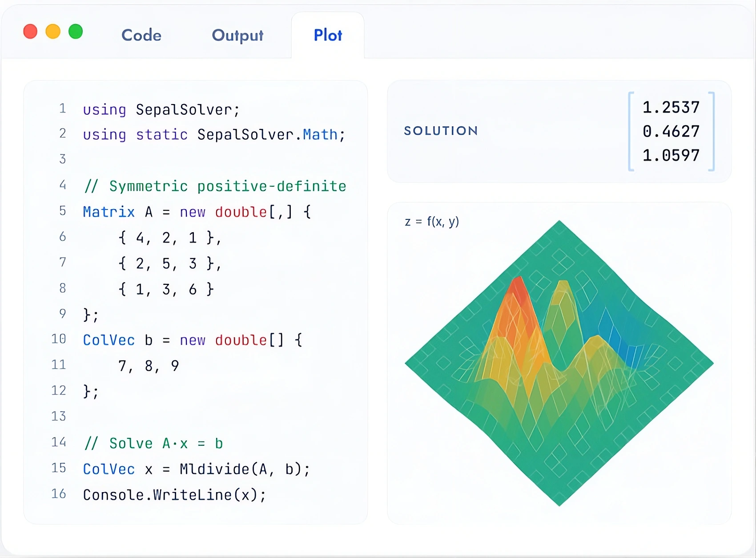Click code line 'using SepalSolver;'
This screenshot has width=756, height=558.
click(161, 109)
